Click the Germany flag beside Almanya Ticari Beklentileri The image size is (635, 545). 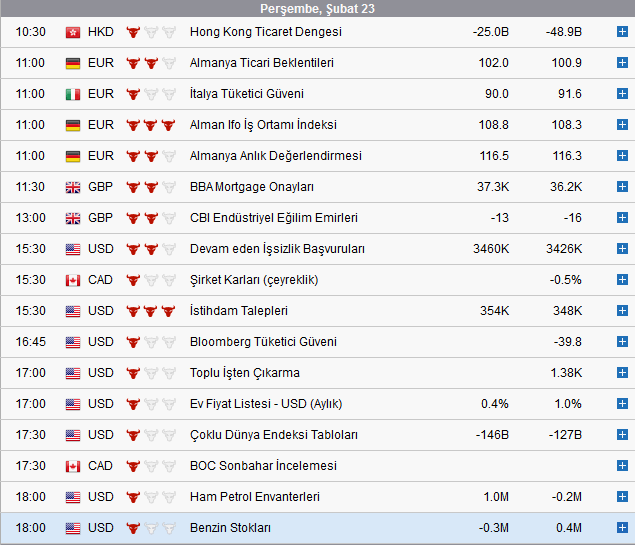coord(73,63)
